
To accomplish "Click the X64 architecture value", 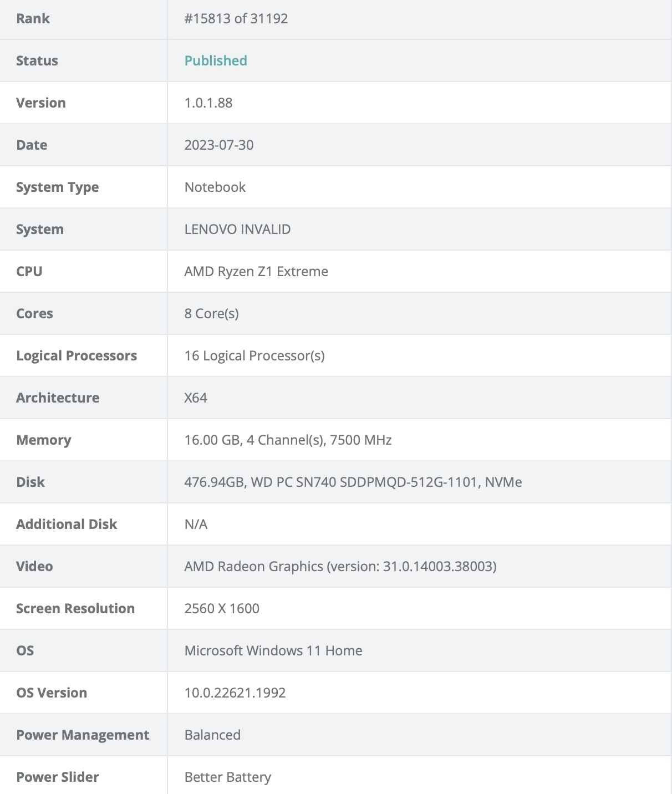I will coord(196,398).
